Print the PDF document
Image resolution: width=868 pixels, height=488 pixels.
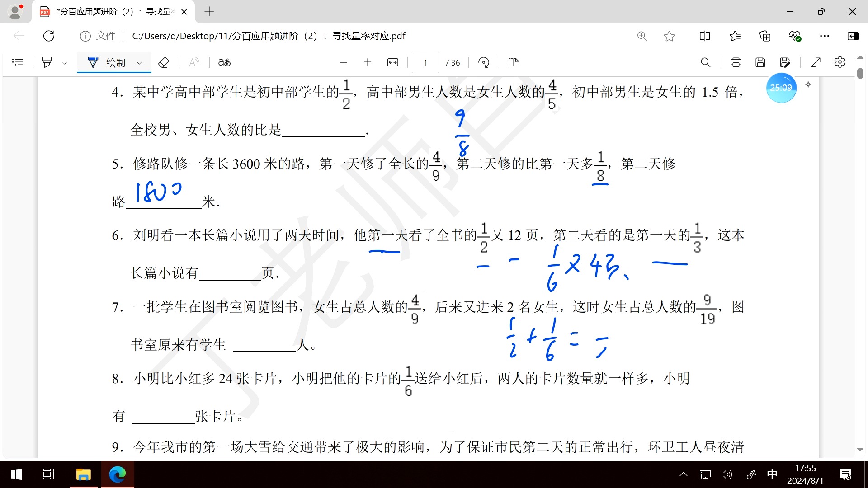[736, 62]
